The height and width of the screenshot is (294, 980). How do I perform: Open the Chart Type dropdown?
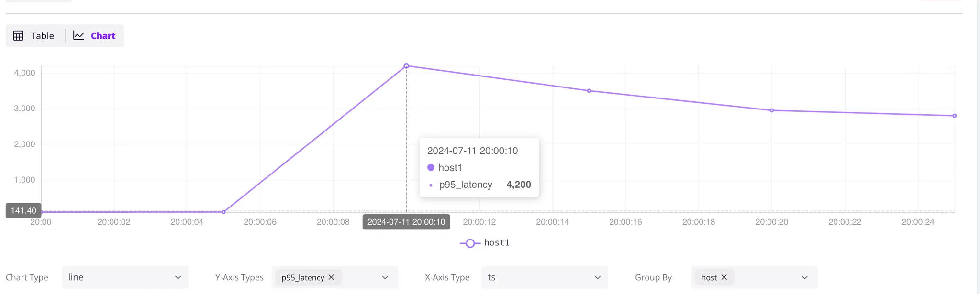(178, 277)
